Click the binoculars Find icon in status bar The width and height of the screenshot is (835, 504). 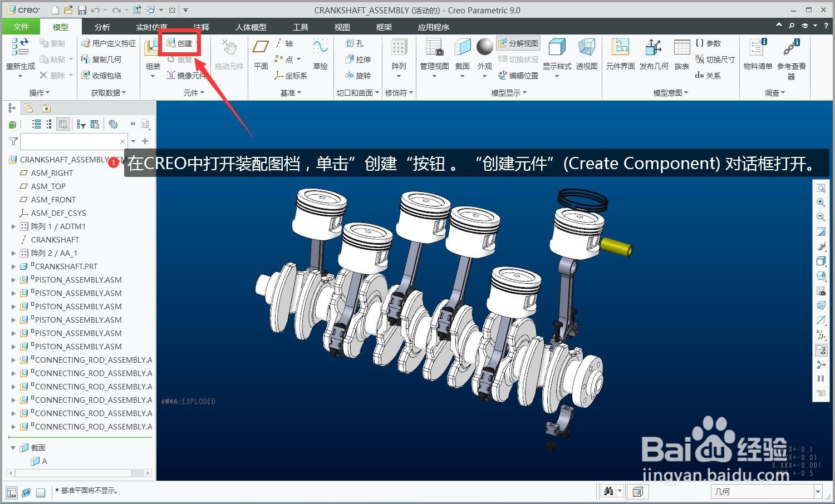(608, 491)
